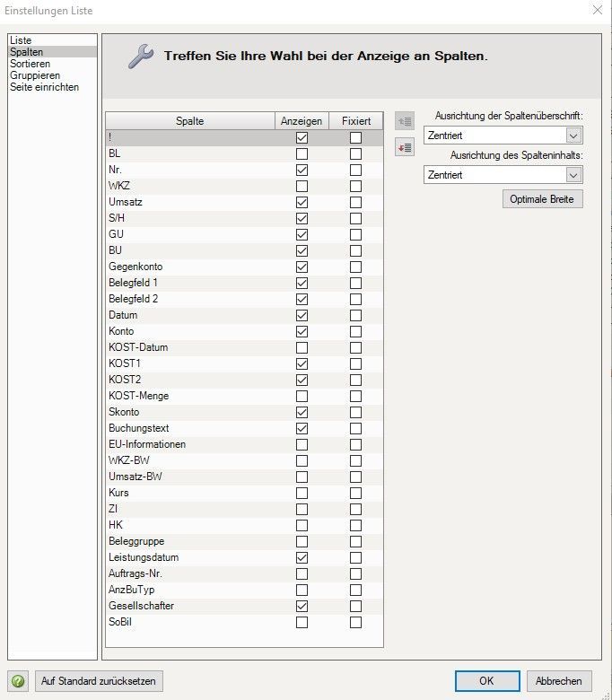
Task: Disable Anzeigen for Gesellschafter
Action: click(302, 607)
